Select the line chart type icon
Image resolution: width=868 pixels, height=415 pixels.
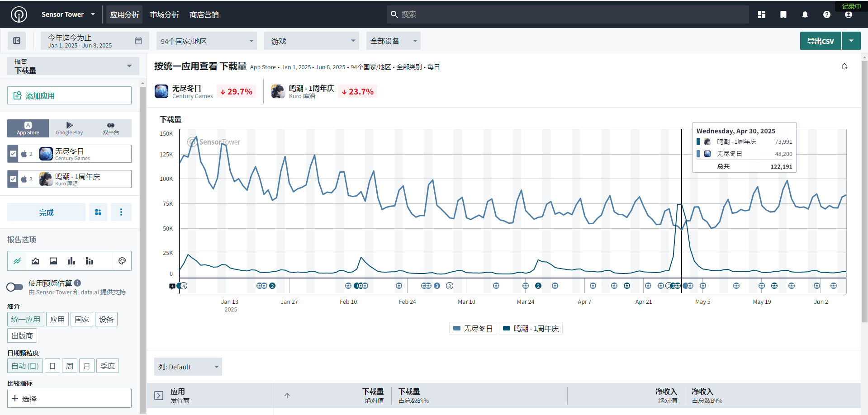tap(17, 261)
